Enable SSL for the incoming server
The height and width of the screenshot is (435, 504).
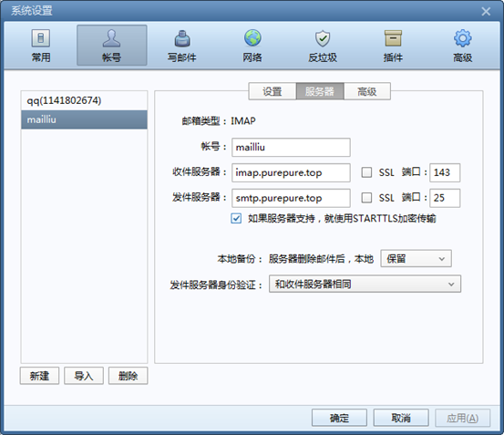click(x=366, y=172)
